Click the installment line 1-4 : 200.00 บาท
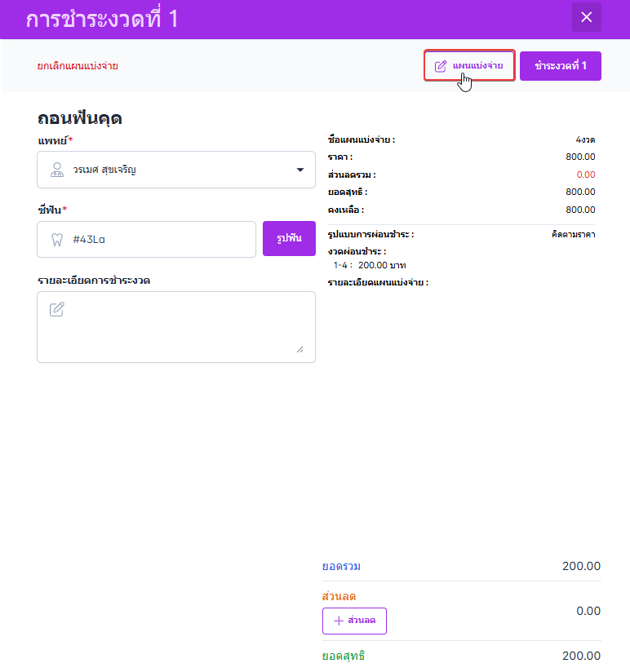This screenshot has height=672, width=630. click(x=370, y=265)
